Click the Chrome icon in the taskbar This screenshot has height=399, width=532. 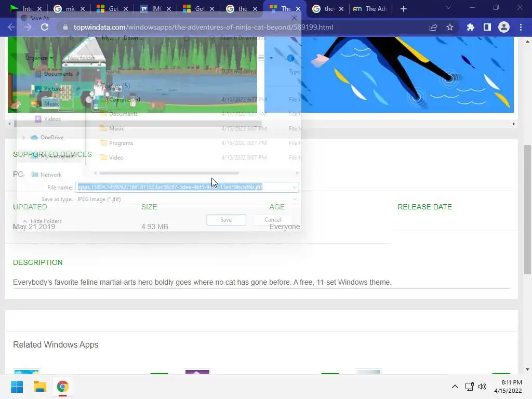pyautogui.click(x=63, y=387)
